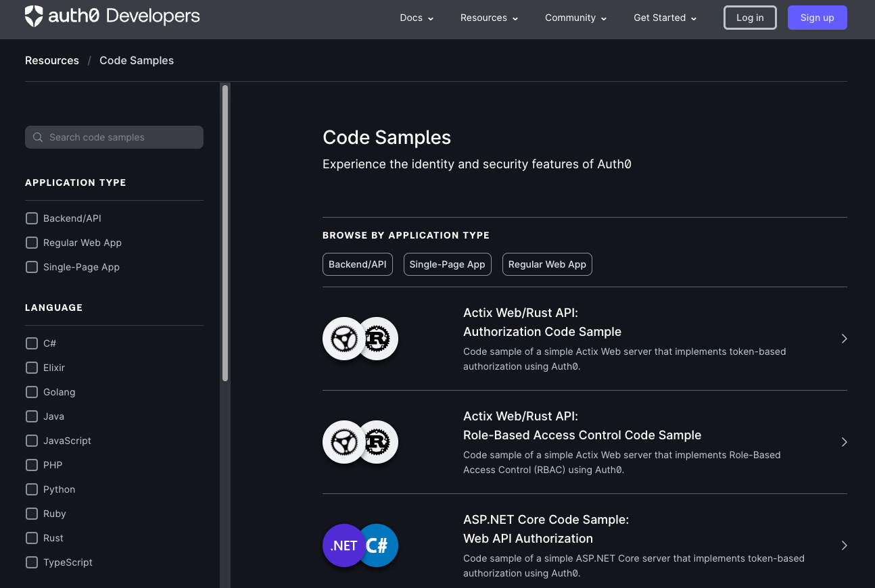The image size is (875, 588).
Task: Click the purple .NET logo icon
Action: pyautogui.click(x=344, y=545)
